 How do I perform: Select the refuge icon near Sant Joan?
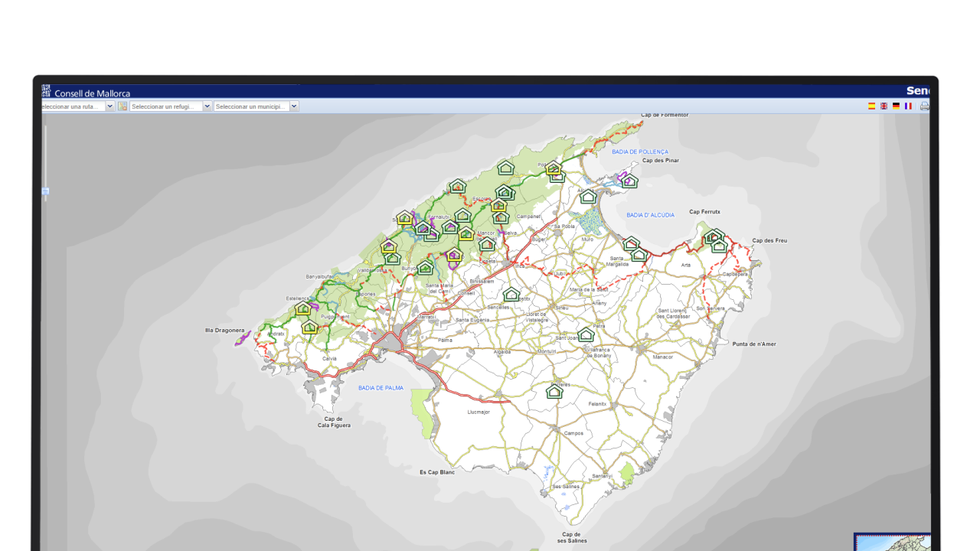click(x=586, y=334)
